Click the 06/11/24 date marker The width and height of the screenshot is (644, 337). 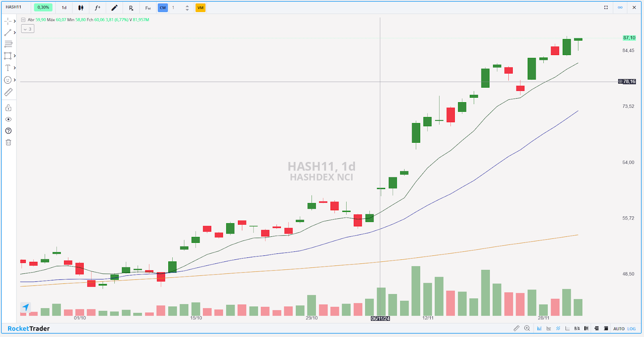point(380,319)
